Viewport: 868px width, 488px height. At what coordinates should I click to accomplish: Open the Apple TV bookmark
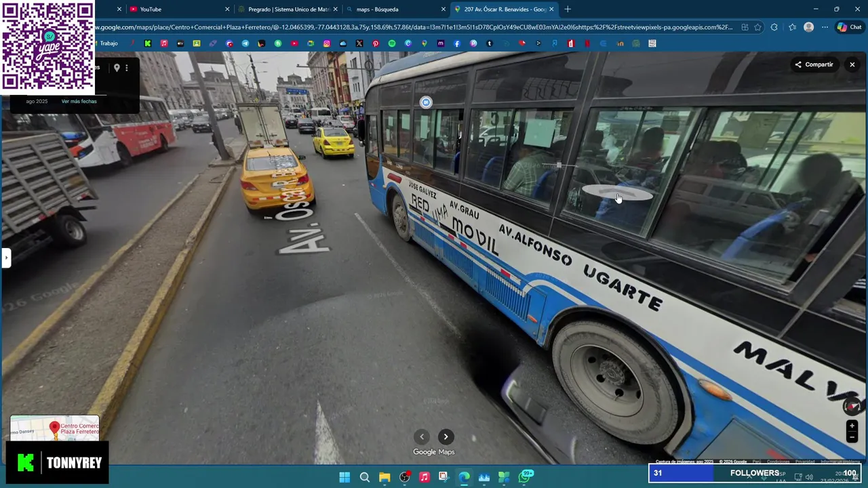tap(180, 43)
